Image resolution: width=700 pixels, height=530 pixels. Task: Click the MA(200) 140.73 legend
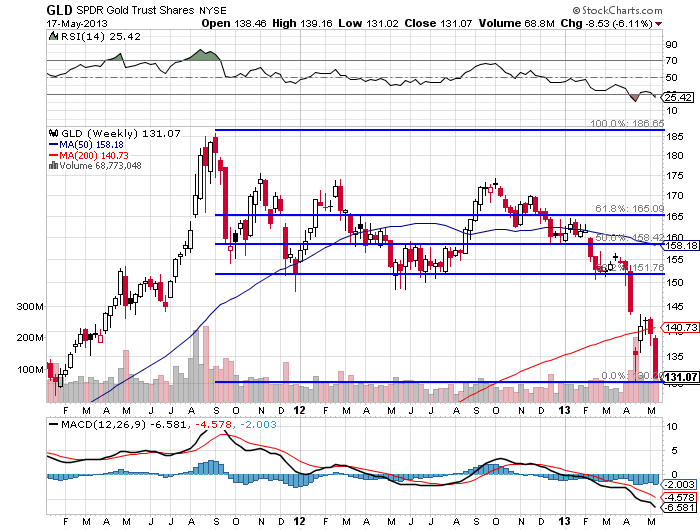pyautogui.click(x=88, y=155)
